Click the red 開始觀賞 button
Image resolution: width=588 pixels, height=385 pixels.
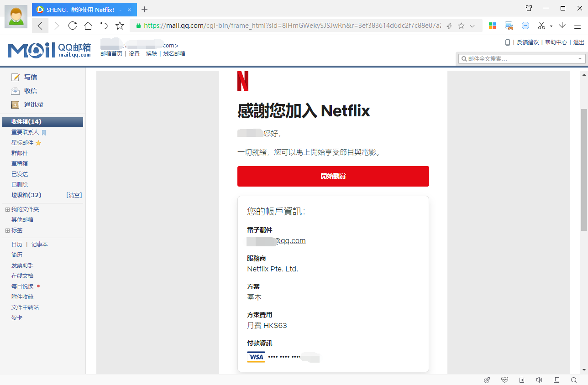click(x=333, y=176)
